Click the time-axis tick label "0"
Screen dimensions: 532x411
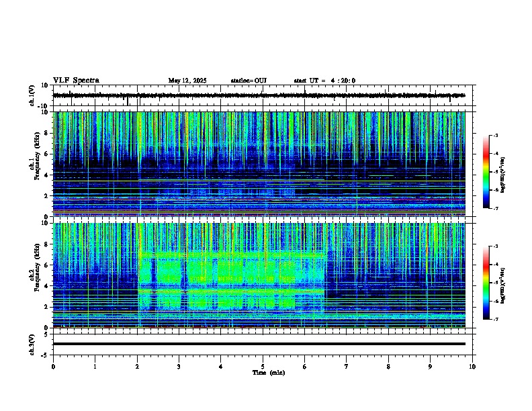click(x=53, y=367)
